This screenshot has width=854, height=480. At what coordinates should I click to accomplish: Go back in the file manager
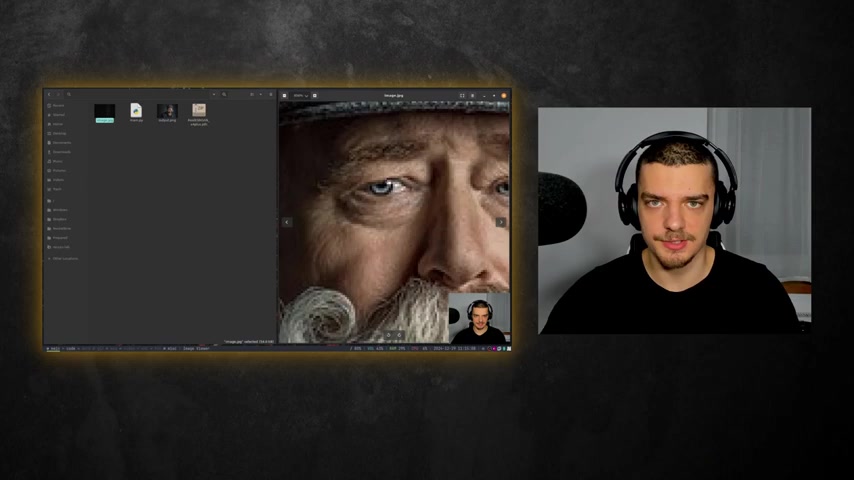[48, 95]
